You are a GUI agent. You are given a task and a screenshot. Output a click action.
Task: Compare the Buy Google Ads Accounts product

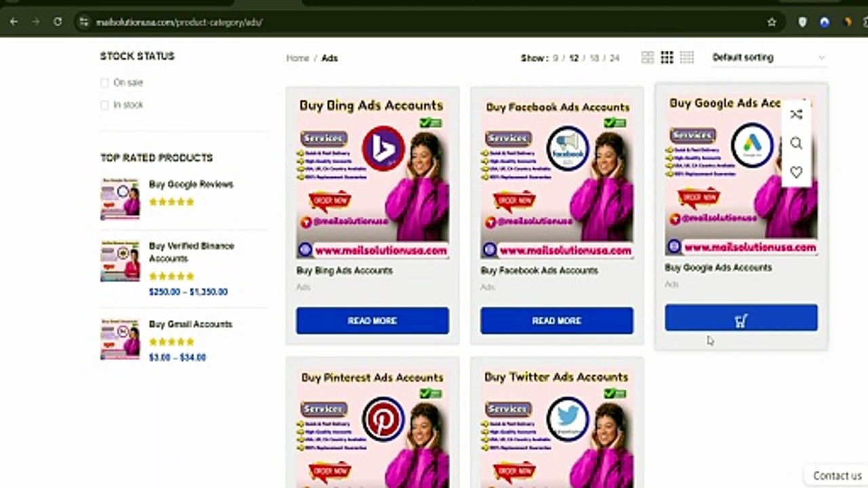pyautogui.click(x=796, y=115)
